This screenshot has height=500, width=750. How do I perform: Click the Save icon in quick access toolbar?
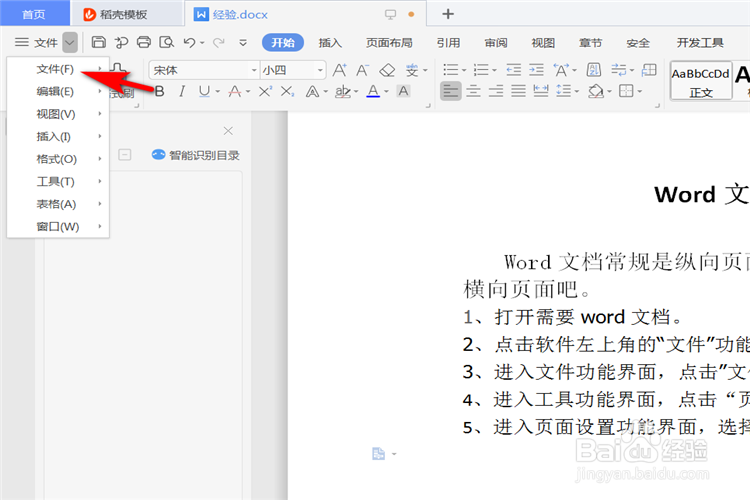point(99,42)
